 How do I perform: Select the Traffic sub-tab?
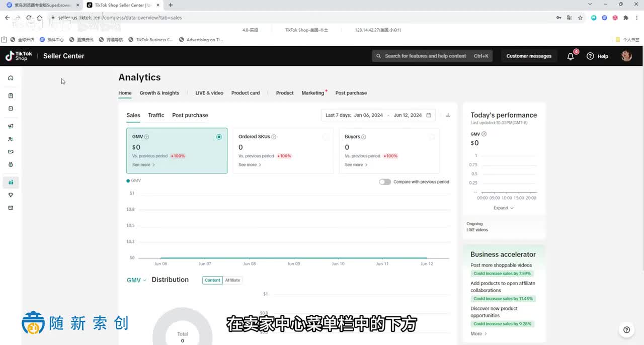click(x=156, y=115)
